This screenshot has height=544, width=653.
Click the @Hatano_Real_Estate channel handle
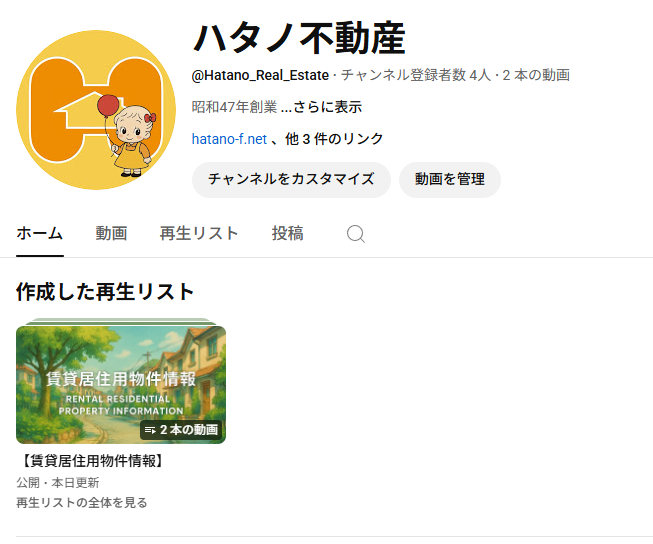260,75
